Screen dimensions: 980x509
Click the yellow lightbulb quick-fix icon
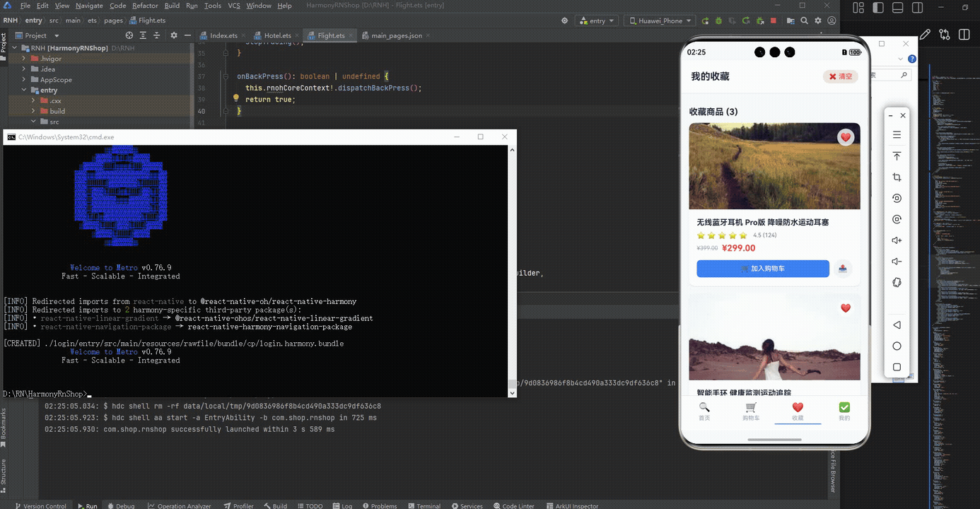(236, 99)
